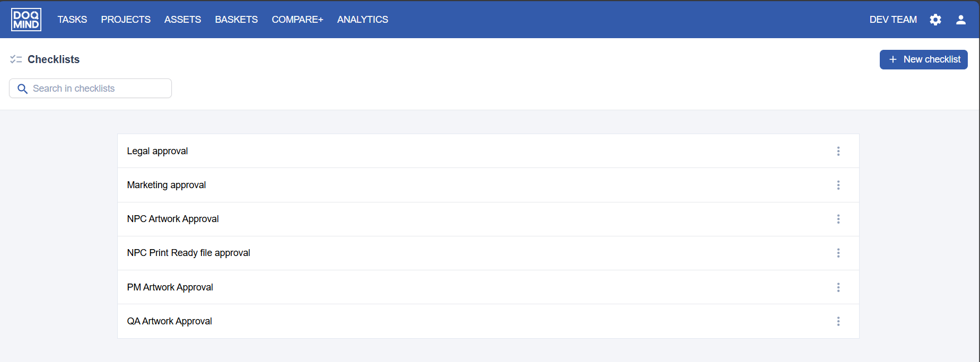Image resolution: width=980 pixels, height=362 pixels.
Task: Open the Projects menu
Action: pyautogui.click(x=126, y=20)
